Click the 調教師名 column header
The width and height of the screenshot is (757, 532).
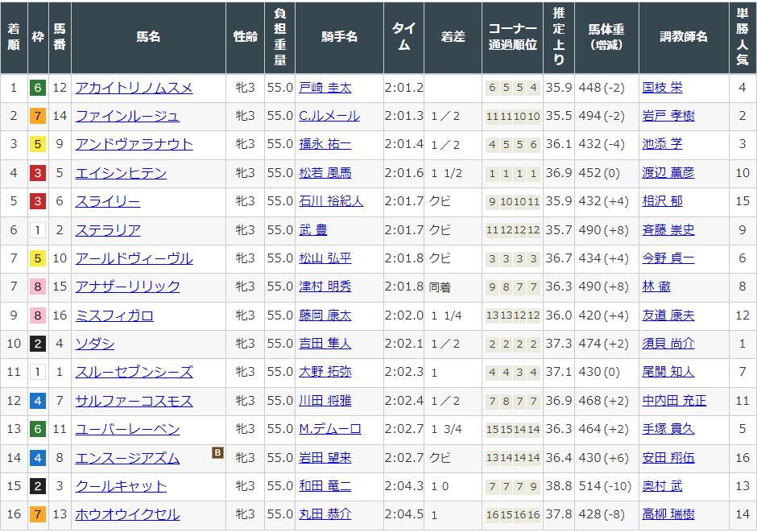click(x=684, y=37)
